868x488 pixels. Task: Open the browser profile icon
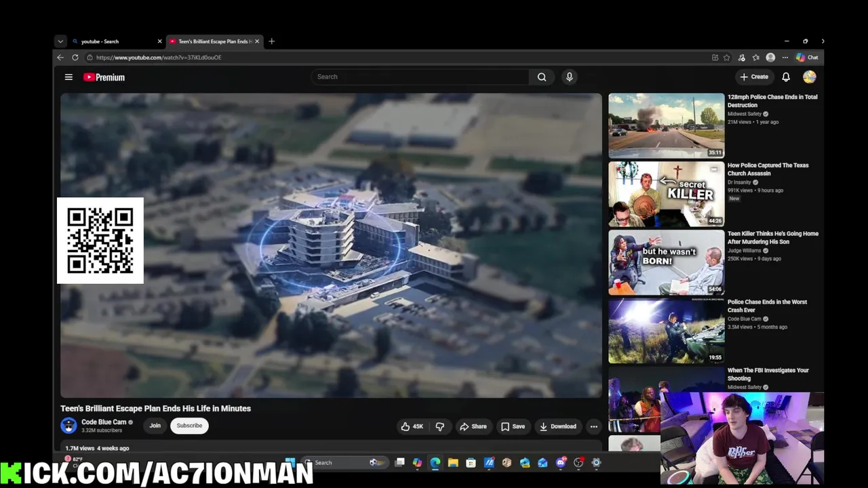pyautogui.click(x=770, y=58)
